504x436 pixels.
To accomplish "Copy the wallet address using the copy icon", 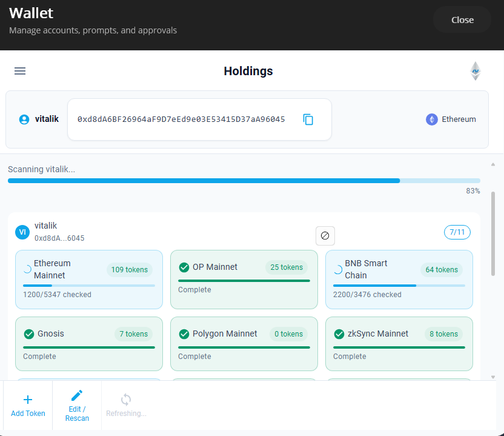I will click(308, 119).
